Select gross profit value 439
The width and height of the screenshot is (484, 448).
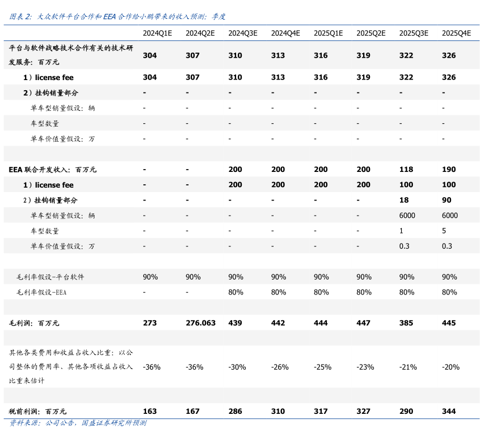(x=235, y=323)
